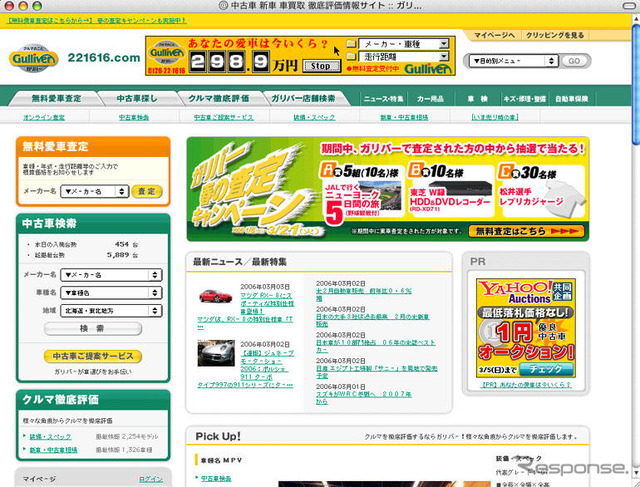Click the ログイン link in マイページ
640x487 pixels.
tap(150, 480)
